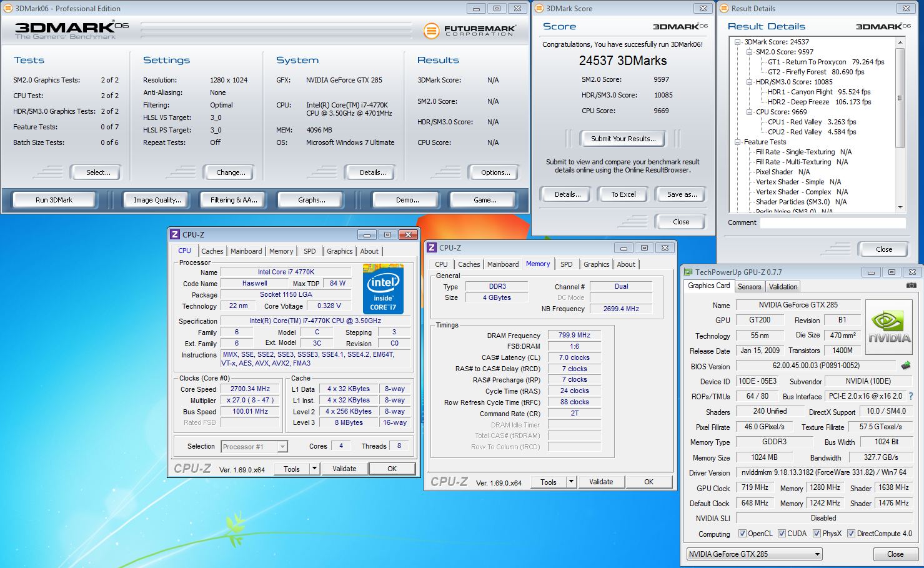Toggle PhysX checkbox in GPU-Z

pos(817,534)
